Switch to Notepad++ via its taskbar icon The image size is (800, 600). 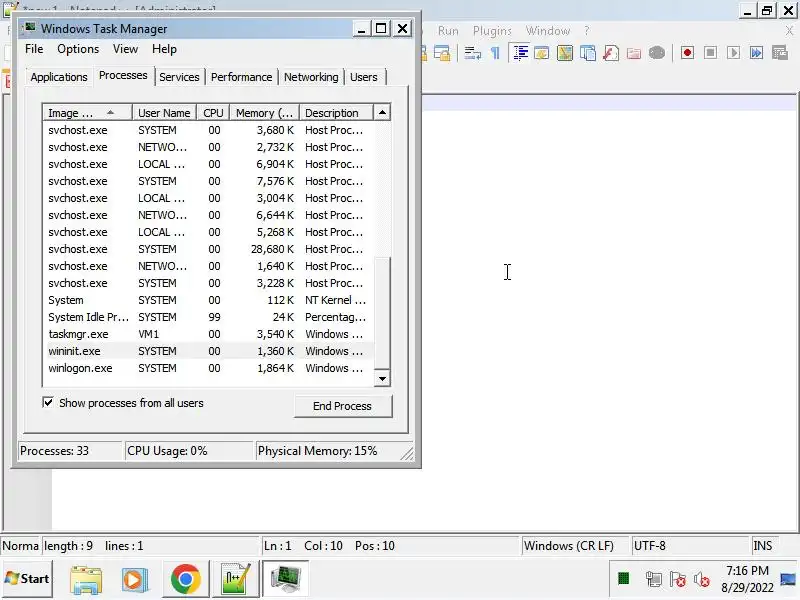pos(235,579)
